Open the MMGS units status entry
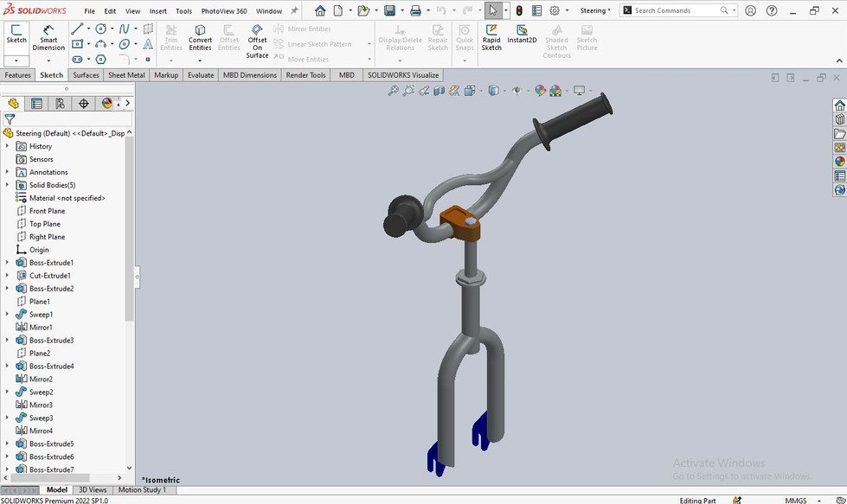The width and height of the screenshot is (847, 504). click(x=796, y=501)
